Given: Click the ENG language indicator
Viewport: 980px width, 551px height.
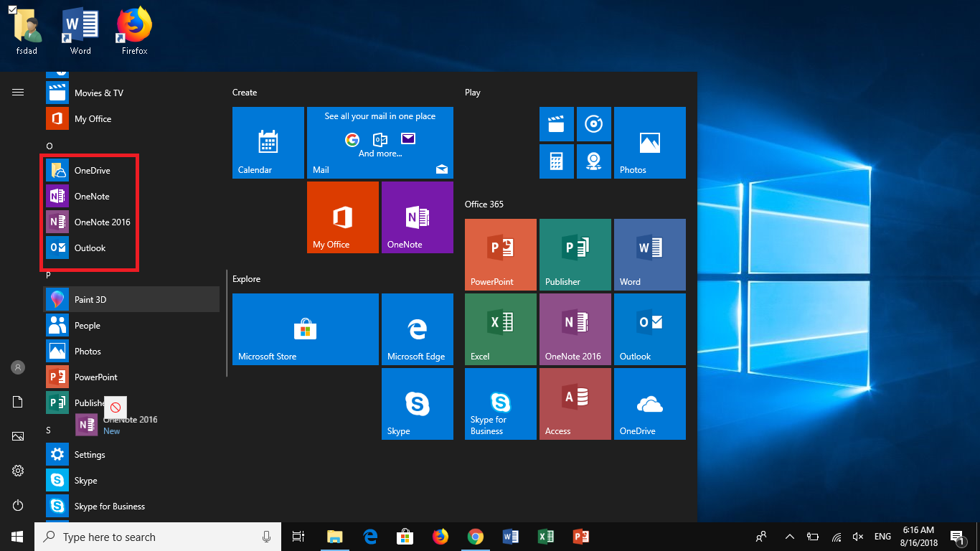Looking at the screenshot, I should pyautogui.click(x=882, y=537).
